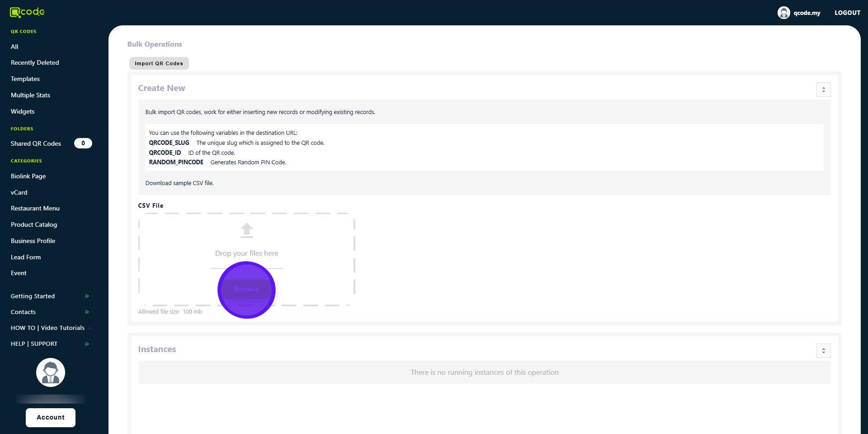Open Recently Deleted QR codes
The width and height of the screenshot is (868, 434).
(x=35, y=62)
